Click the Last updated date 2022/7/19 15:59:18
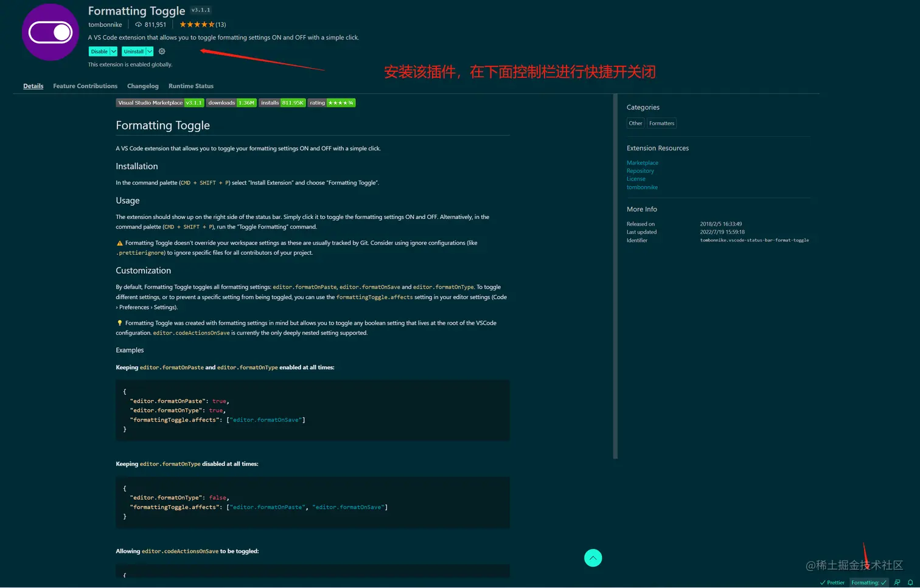 722,232
